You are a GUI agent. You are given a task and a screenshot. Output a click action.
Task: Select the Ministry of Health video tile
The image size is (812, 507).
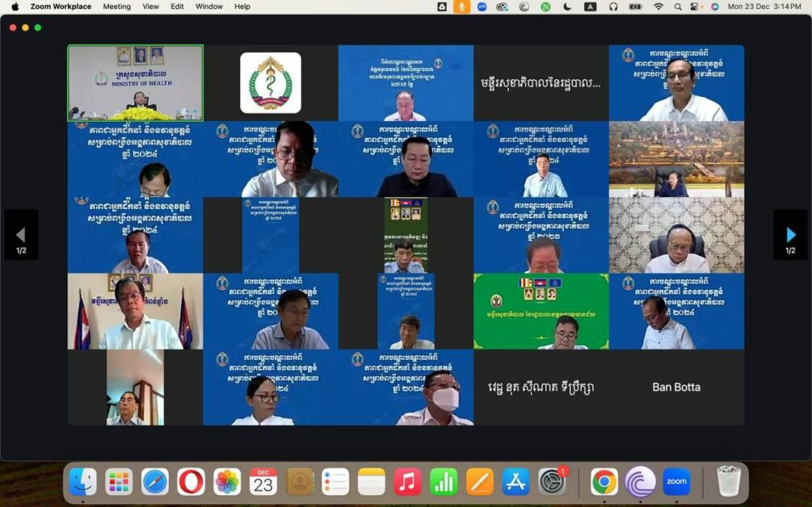(136, 82)
